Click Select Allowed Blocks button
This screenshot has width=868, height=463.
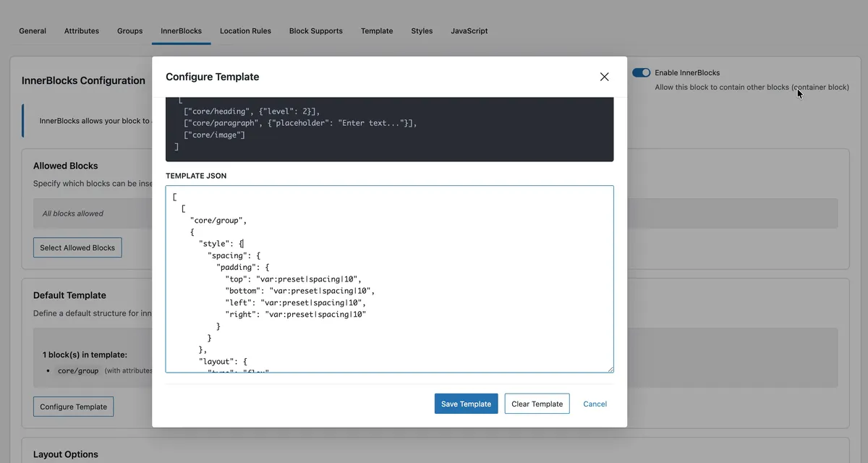pos(77,247)
